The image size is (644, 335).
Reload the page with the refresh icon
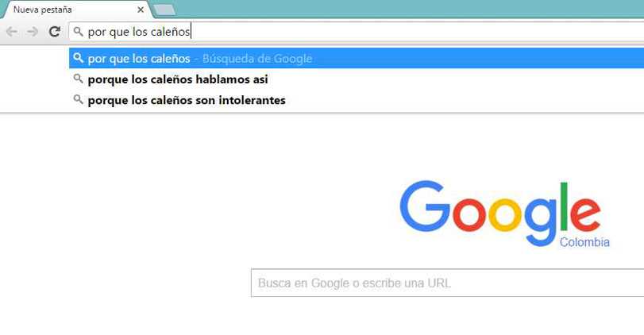click(x=55, y=32)
